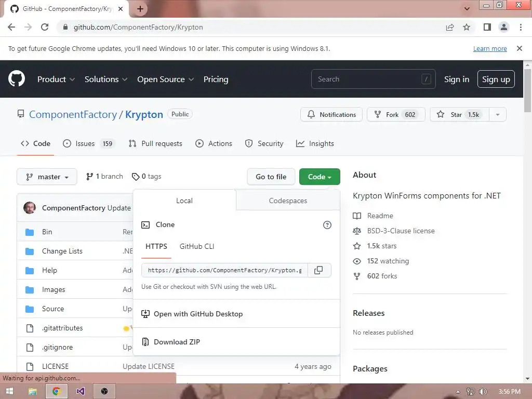The image size is (532, 399).
Task: Click the Go to file button
Action: 271,177
